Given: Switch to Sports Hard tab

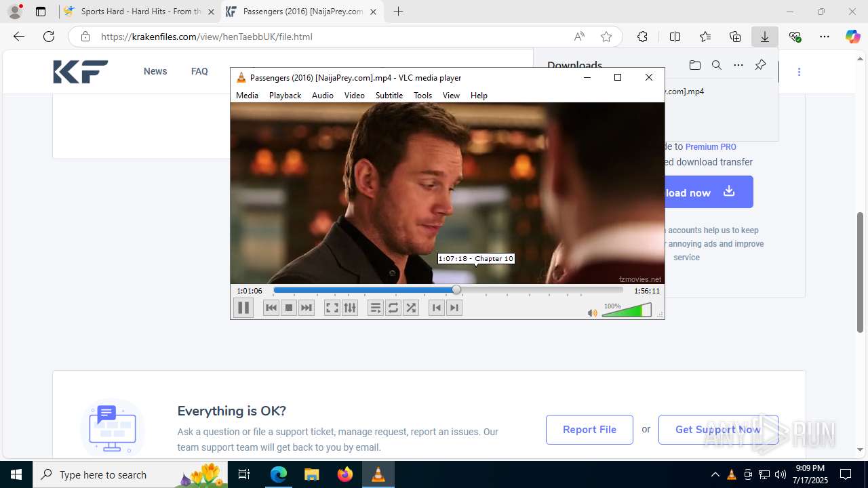Looking at the screenshot, I should (140, 12).
